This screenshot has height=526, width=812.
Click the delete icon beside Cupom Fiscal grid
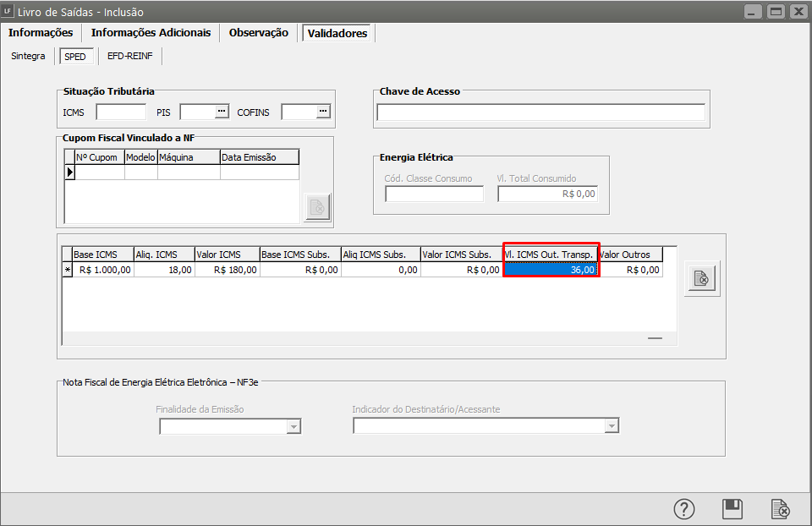pyautogui.click(x=317, y=206)
